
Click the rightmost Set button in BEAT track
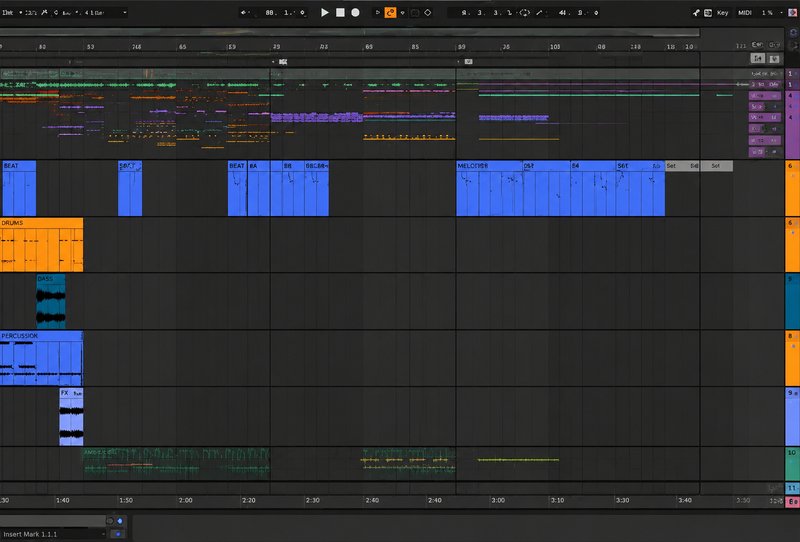pos(716,166)
